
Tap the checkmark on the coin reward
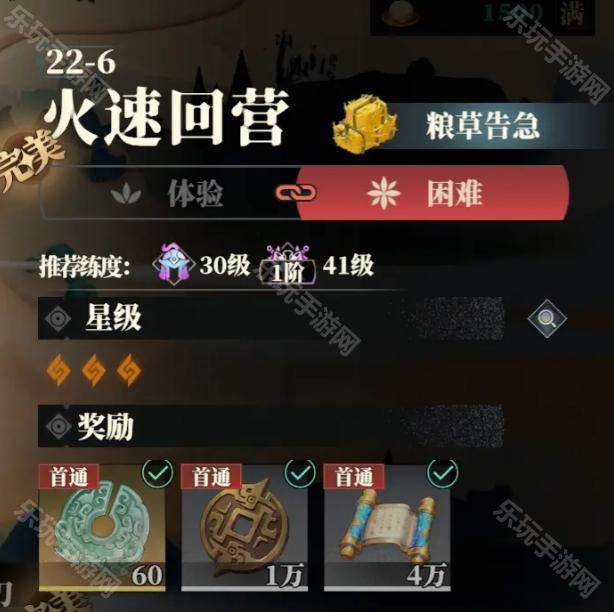[x=300, y=473]
